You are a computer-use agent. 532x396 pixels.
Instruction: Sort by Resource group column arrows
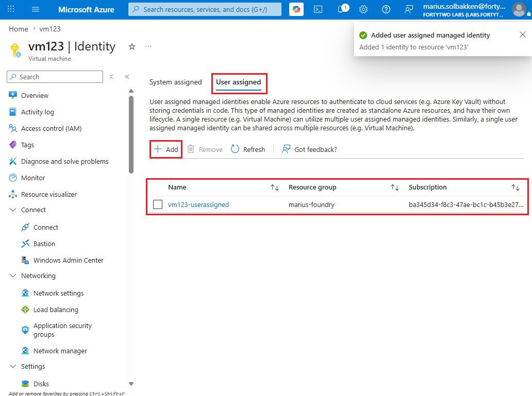[394, 187]
